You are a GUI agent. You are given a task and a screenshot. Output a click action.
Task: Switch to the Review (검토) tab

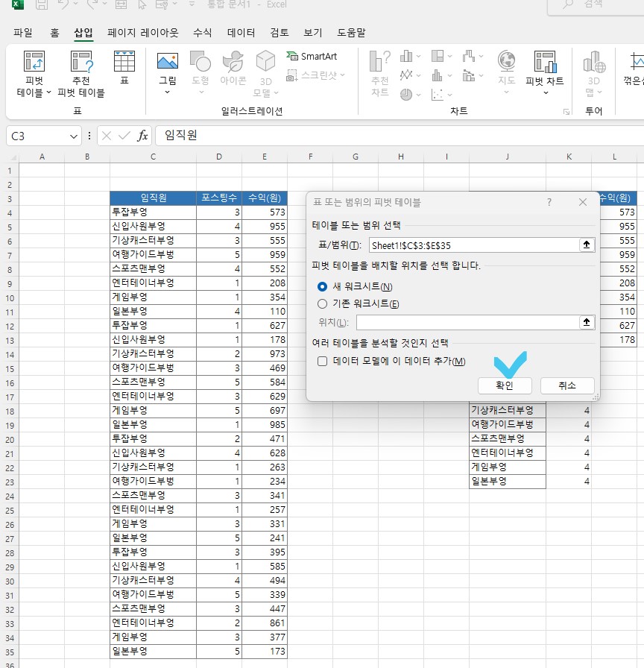coord(280,33)
